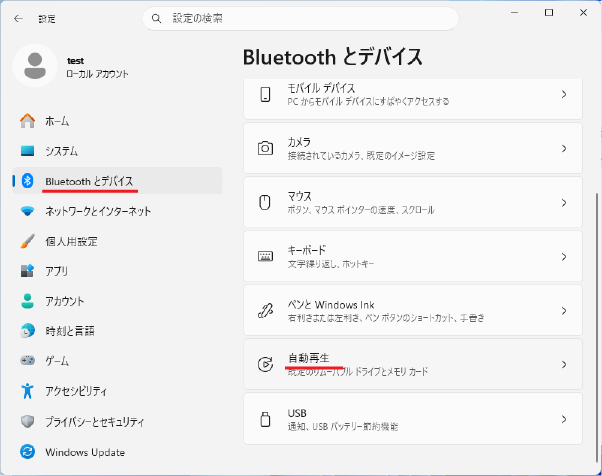Click the 時刻と言語 clock globe icon
The width and height of the screenshot is (602, 476).
point(27,331)
